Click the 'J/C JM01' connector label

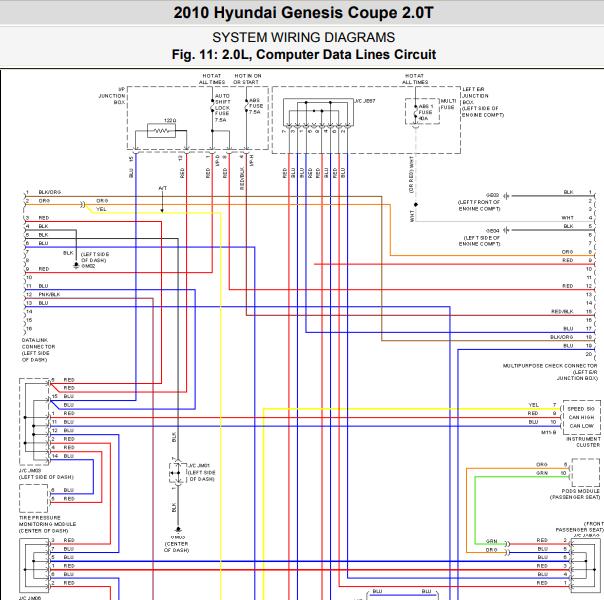tap(198, 466)
